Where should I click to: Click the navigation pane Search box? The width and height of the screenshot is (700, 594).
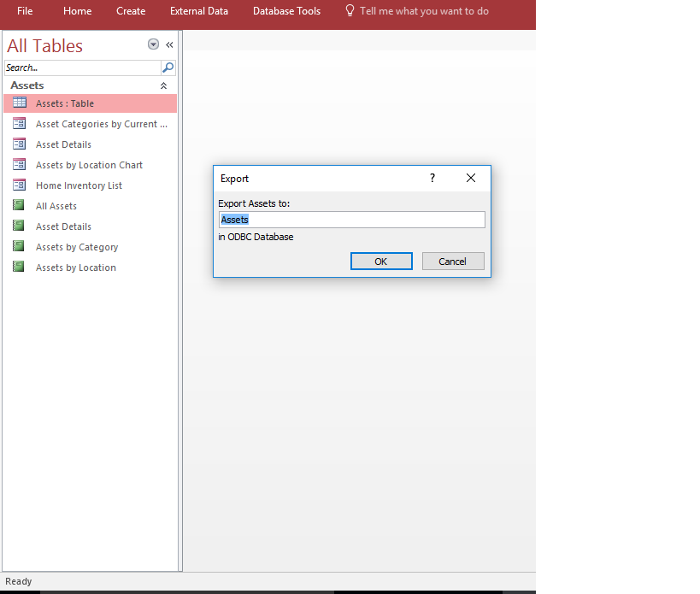pyautogui.click(x=83, y=68)
